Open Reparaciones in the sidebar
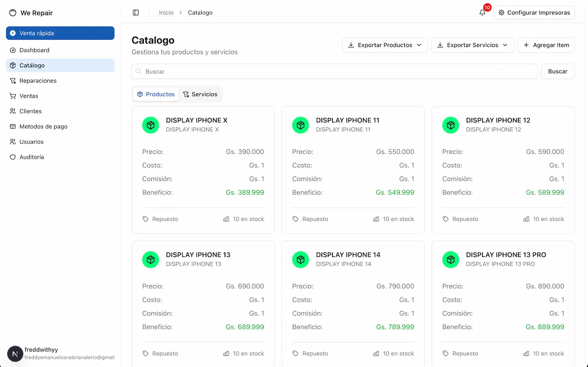This screenshot has width=588, height=367. [60, 81]
